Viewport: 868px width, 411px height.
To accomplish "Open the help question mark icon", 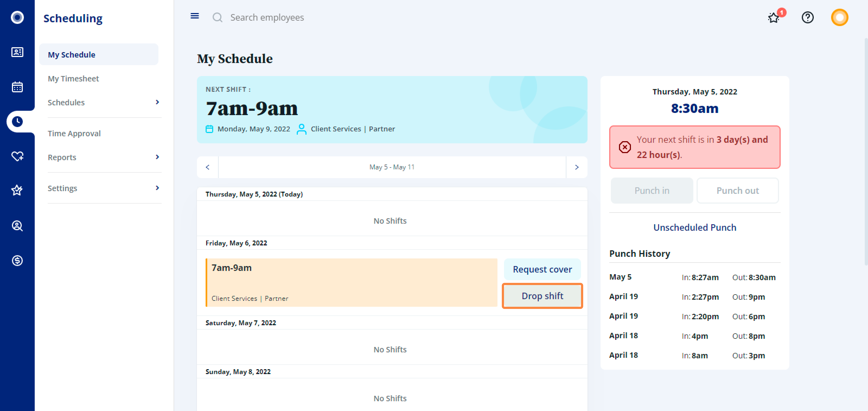I will click(808, 17).
